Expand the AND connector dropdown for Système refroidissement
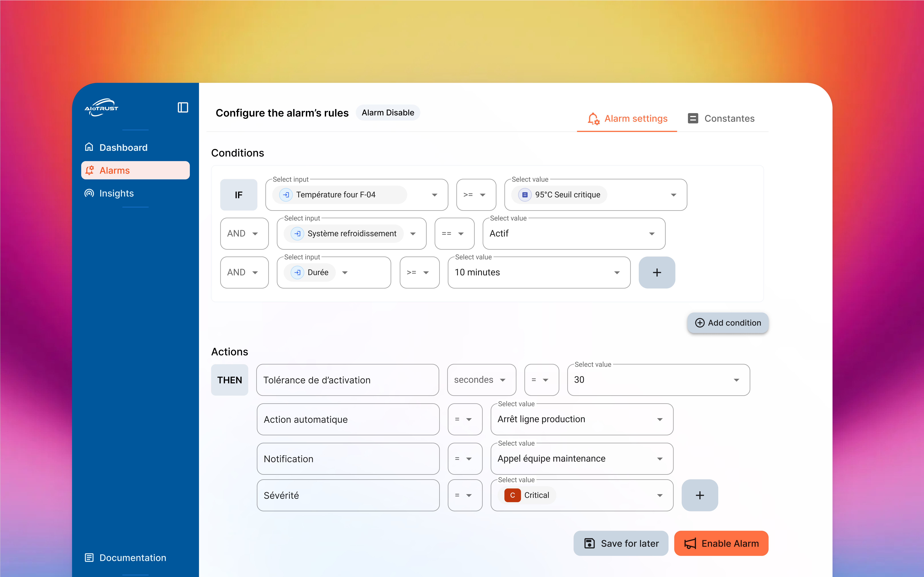 pyautogui.click(x=244, y=234)
